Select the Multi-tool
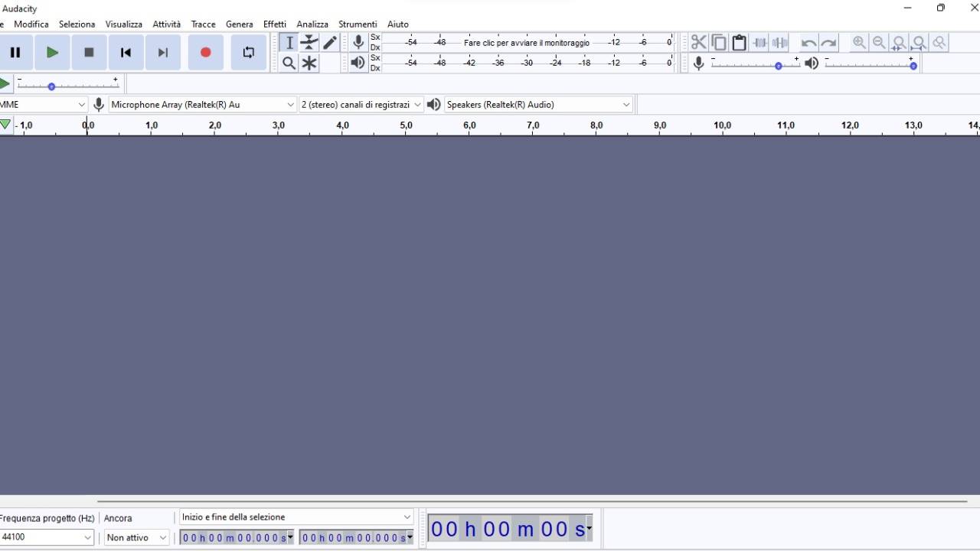980x551 pixels. pyautogui.click(x=309, y=64)
